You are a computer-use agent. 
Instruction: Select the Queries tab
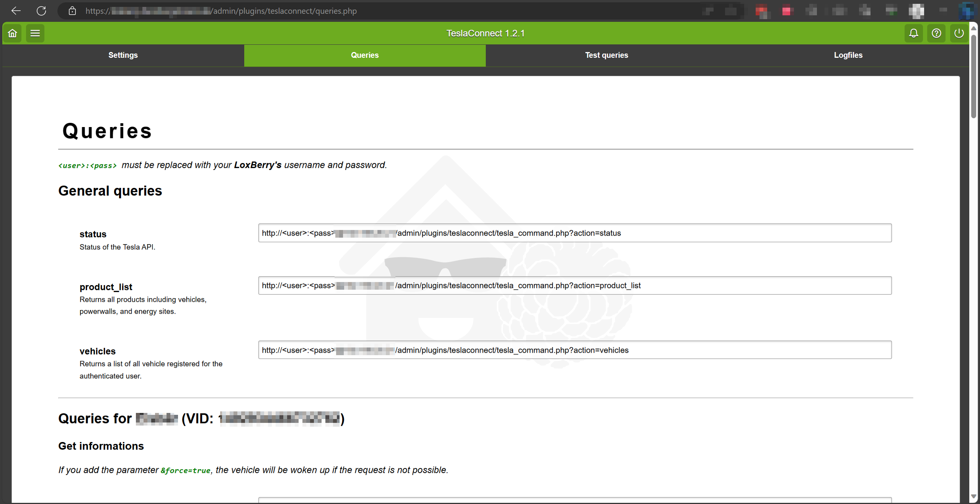pyautogui.click(x=365, y=55)
